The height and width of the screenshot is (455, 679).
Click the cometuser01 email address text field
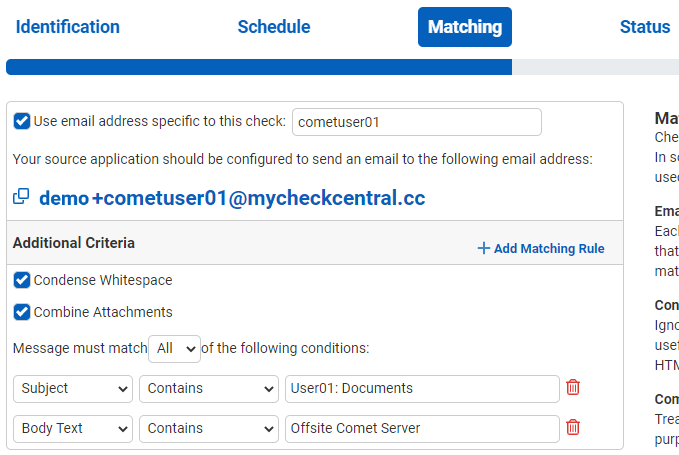[417, 122]
